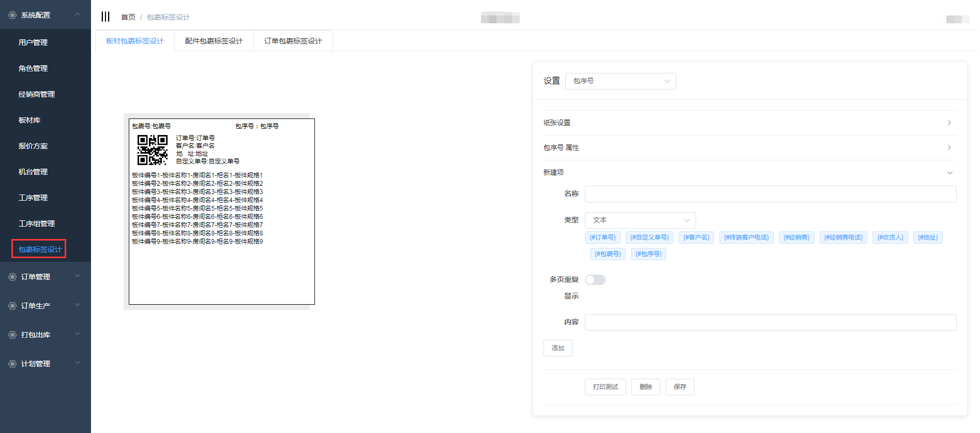
Task: Switch to 配件包裹标签设计 tab
Action: [x=214, y=41]
